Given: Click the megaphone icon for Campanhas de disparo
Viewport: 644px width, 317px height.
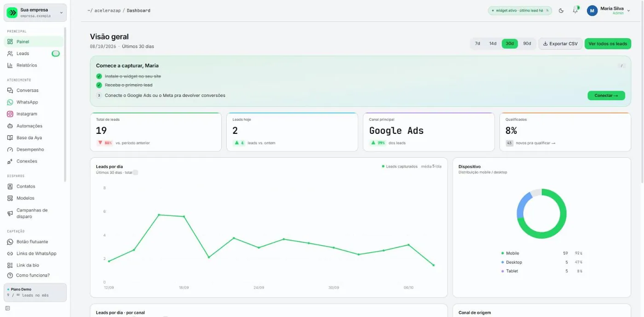Looking at the screenshot, I should (x=10, y=213).
